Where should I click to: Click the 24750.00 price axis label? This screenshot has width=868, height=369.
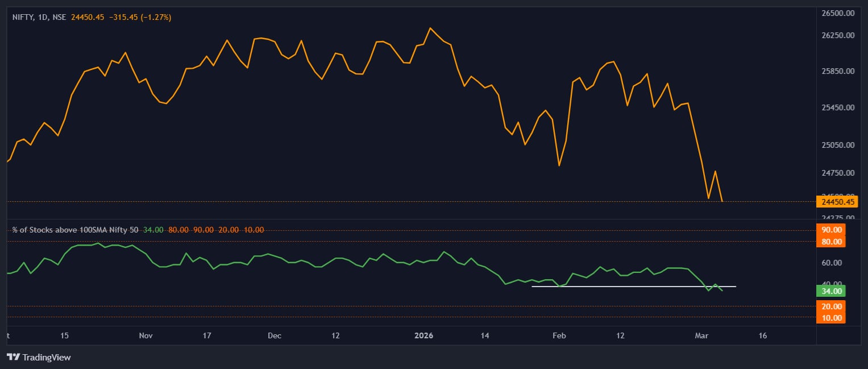pyautogui.click(x=838, y=172)
